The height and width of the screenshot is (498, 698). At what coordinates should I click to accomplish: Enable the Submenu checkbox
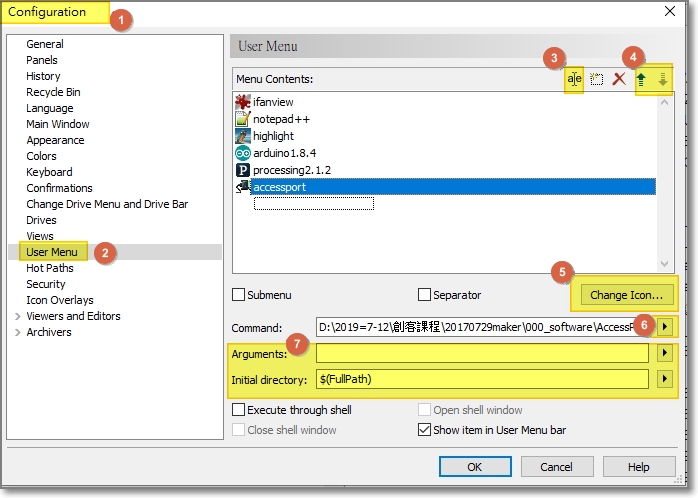click(239, 295)
